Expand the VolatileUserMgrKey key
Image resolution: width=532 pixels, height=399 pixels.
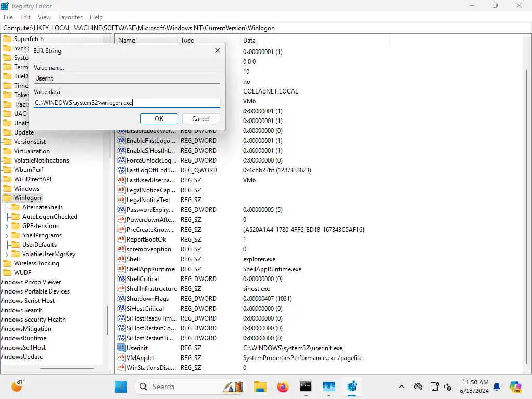(7, 254)
